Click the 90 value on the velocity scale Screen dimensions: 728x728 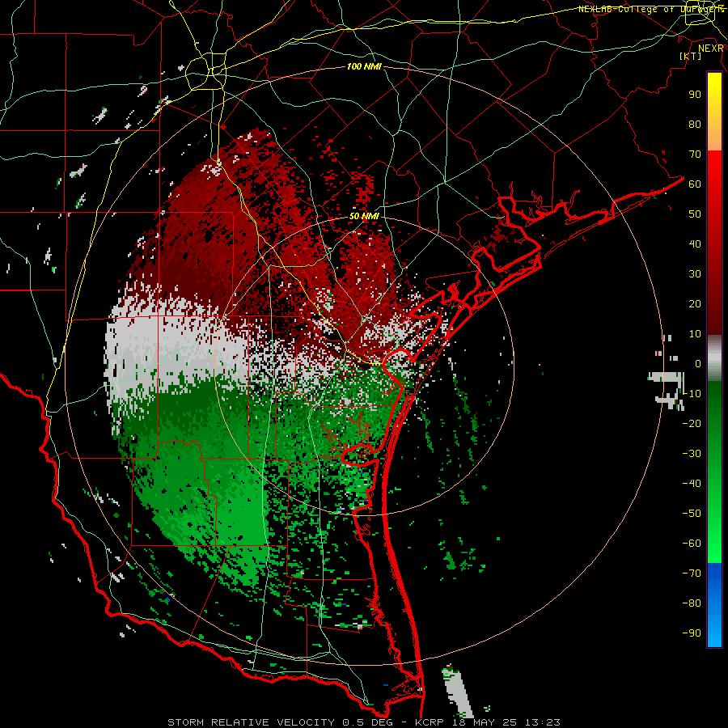pyautogui.click(x=695, y=95)
